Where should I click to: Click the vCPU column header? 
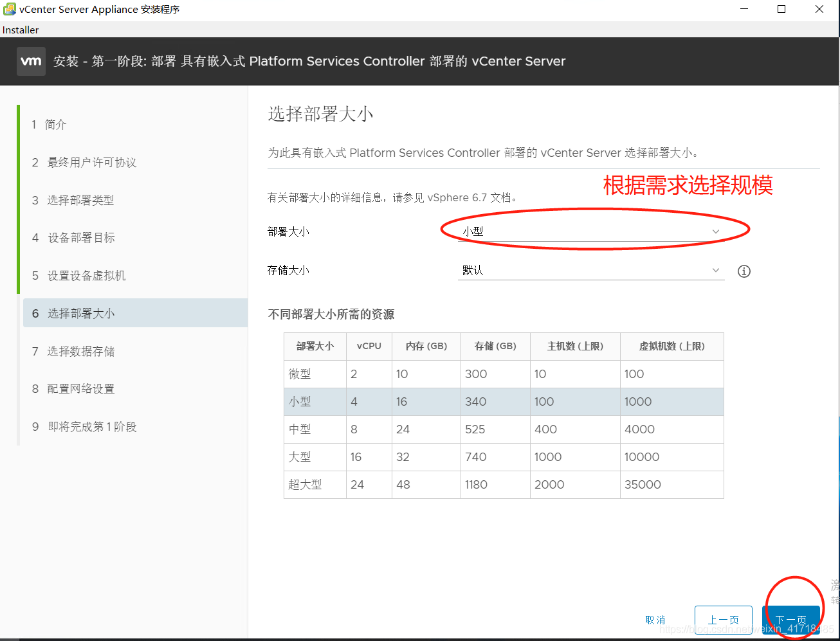369,346
